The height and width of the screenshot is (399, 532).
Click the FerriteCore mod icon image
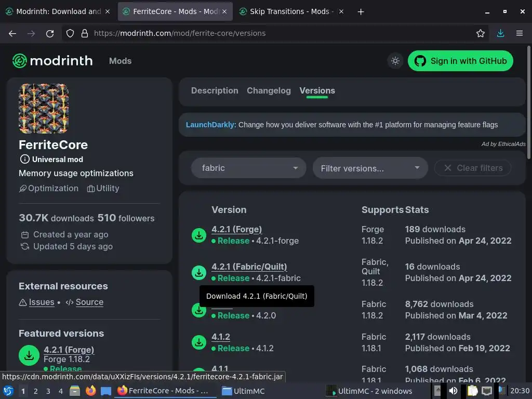coord(44,109)
